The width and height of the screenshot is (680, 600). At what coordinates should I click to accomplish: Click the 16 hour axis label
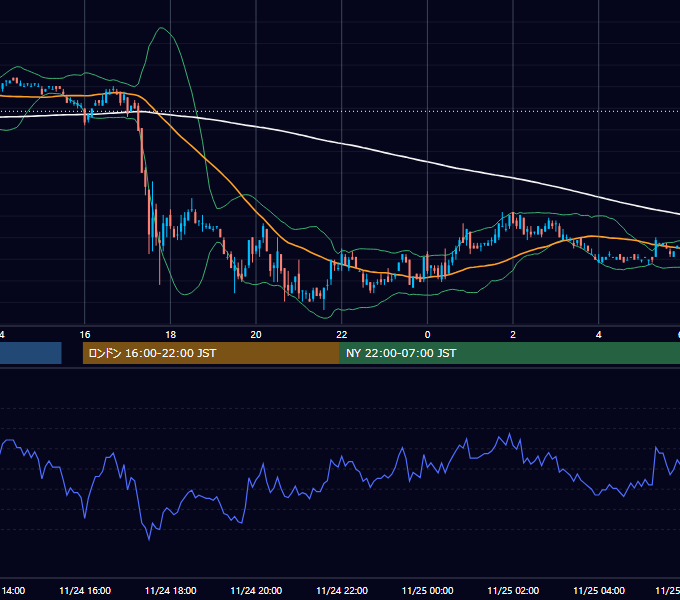pyautogui.click(x=85, y=335)
